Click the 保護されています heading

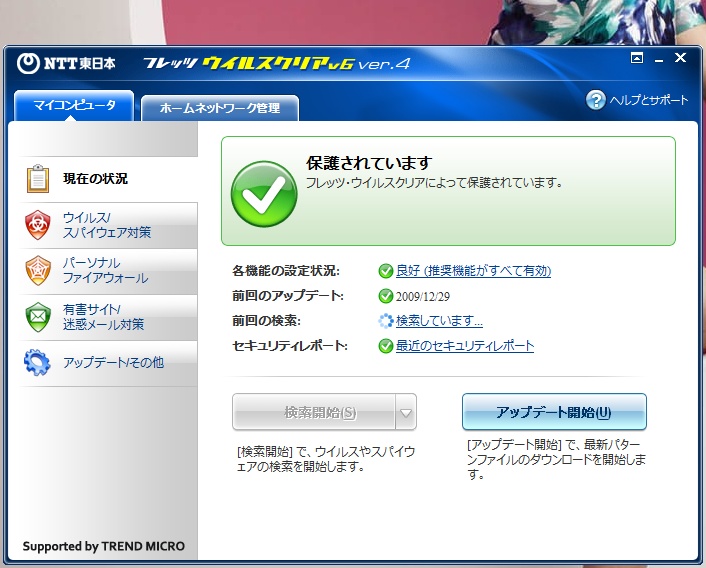coord(369,163)
